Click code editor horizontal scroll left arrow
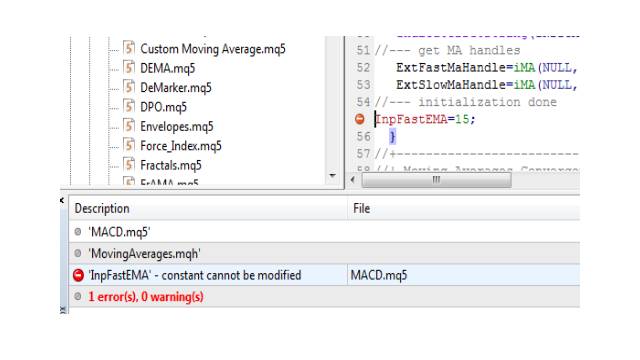 pyautogui.click(x=353, y=180)
